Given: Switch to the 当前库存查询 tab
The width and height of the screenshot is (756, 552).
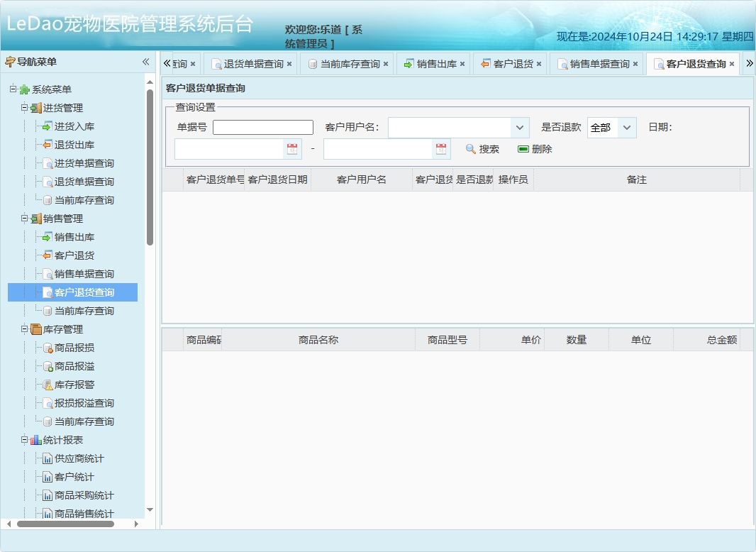Looking at the screenshot, I should [x=348, y=62].
